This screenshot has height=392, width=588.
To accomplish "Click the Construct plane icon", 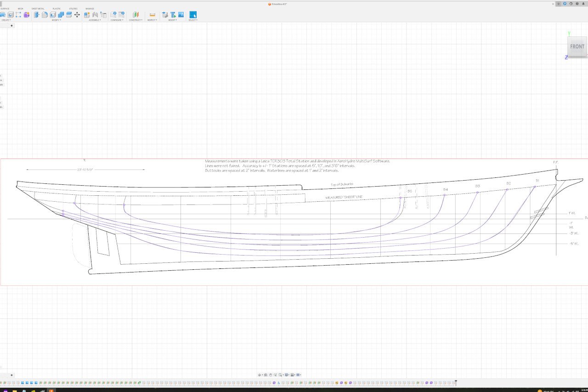I will [136, 15].
